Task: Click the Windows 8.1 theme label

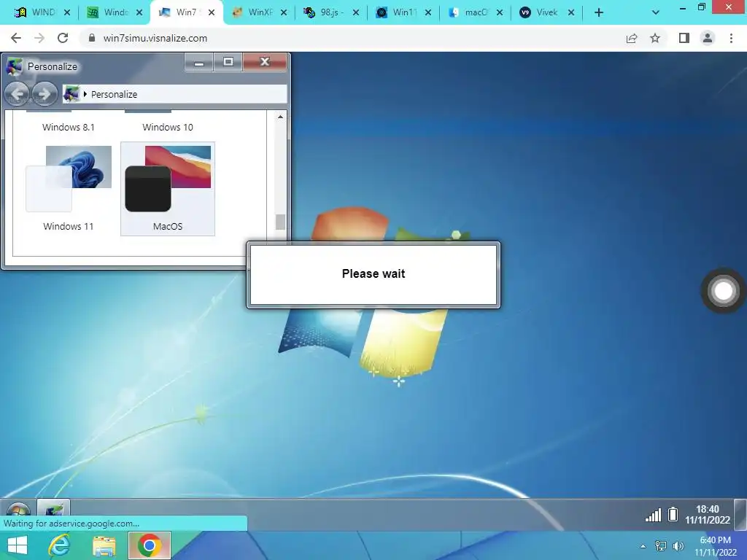Action: [68, 127]
